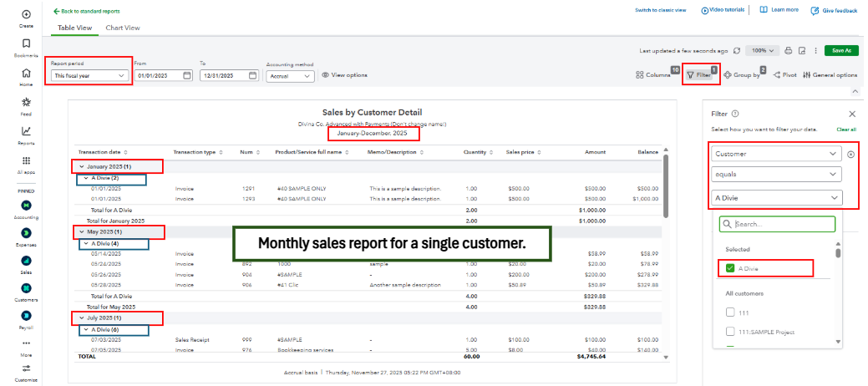
Task: Open the Accounting method Accrual dropdown
Action: pyautogui.click(x=290, y=76)
